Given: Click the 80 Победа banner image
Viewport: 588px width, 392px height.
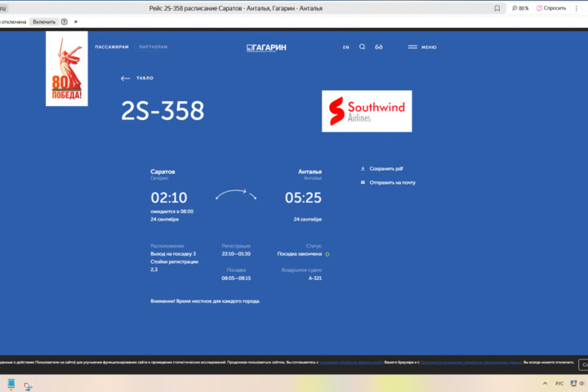Looking at the screenshot, I should point(67,69).
